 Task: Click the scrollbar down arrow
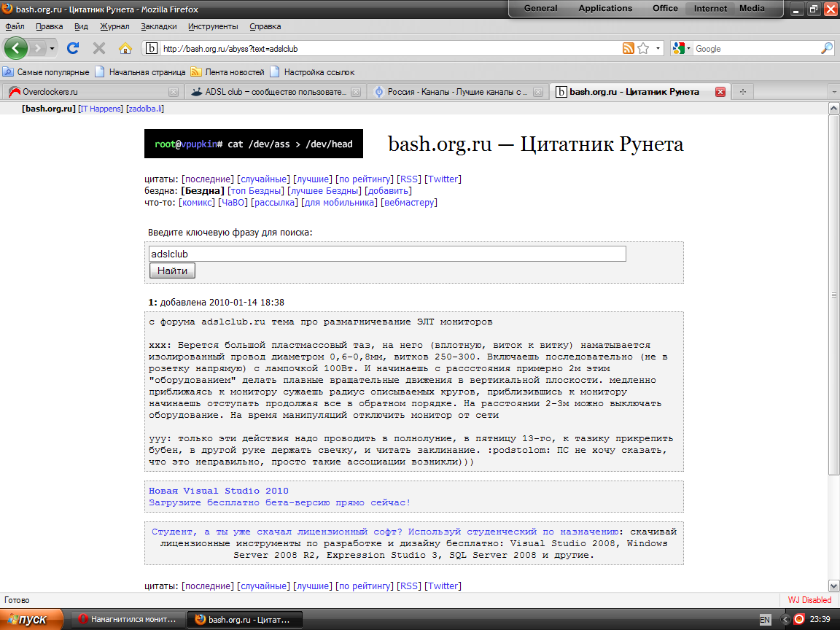(x=833, y=586)
